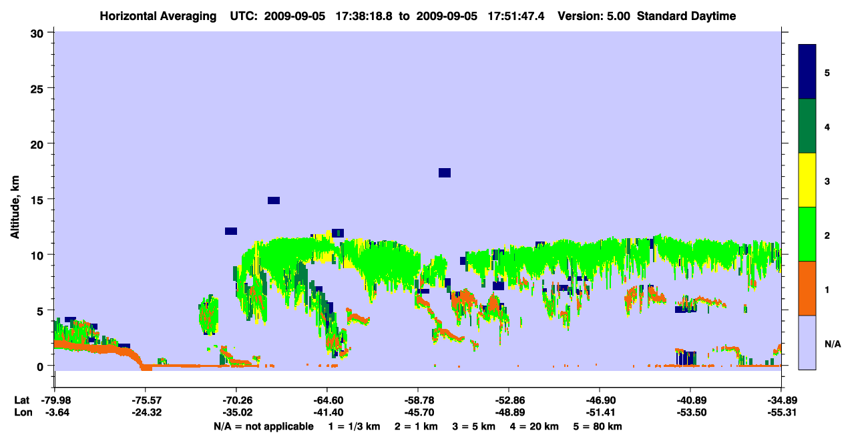Screen dimensions: 868x445
Task: Click the yellow level 3 color swatch
Action: click(807, 180)
